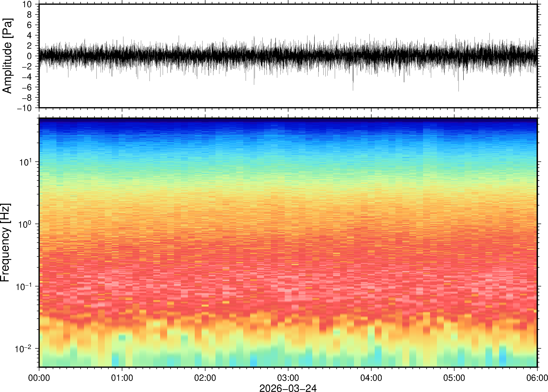Click the -10 amplitude tick label
The image size is (548, 392).
[x=25, y=108]
